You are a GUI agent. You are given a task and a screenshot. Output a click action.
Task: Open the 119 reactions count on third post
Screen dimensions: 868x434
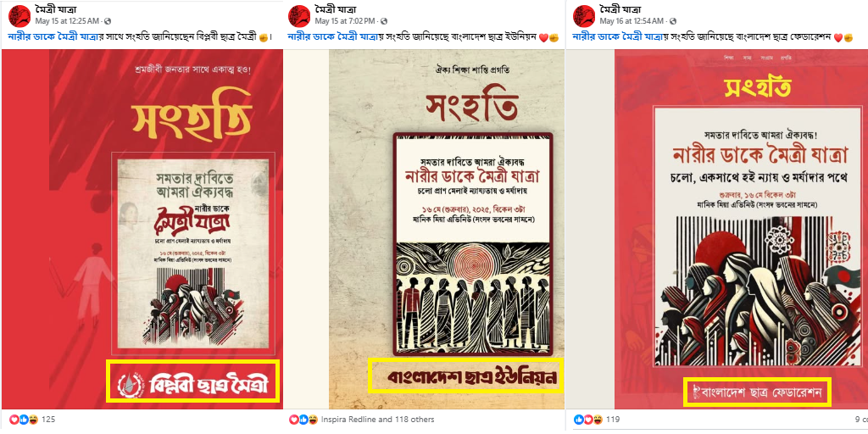[615, 420]
